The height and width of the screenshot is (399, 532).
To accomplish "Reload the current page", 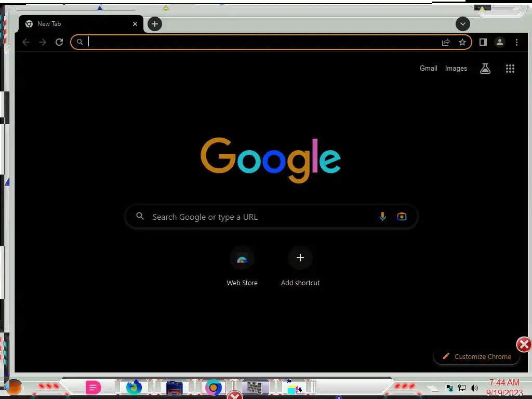I will [59, 42].
